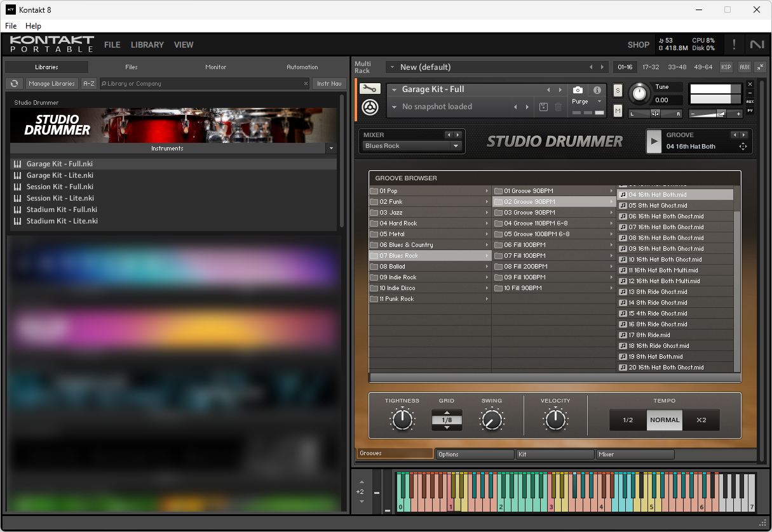Click the Library or Company search field

click(x=204, y=83)
